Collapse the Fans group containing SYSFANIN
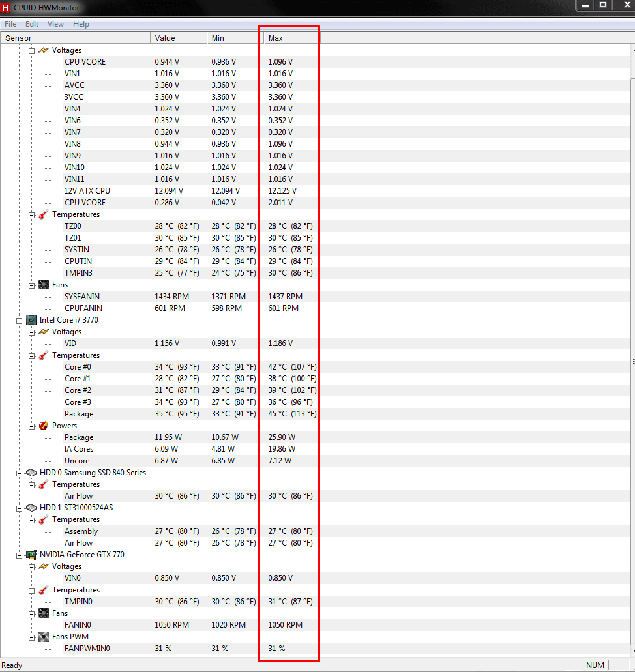This screenshot has width=635, height=672. click(x=31, y=285)
